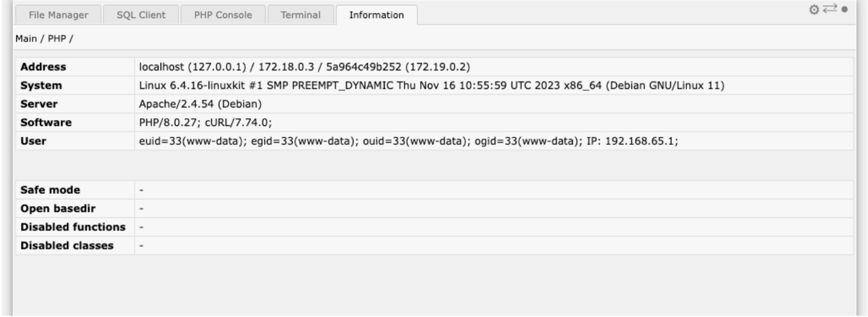Select the Terminal tab
Image resolution: width=868 pixels, height=317 pixels.
pos(301,15)
